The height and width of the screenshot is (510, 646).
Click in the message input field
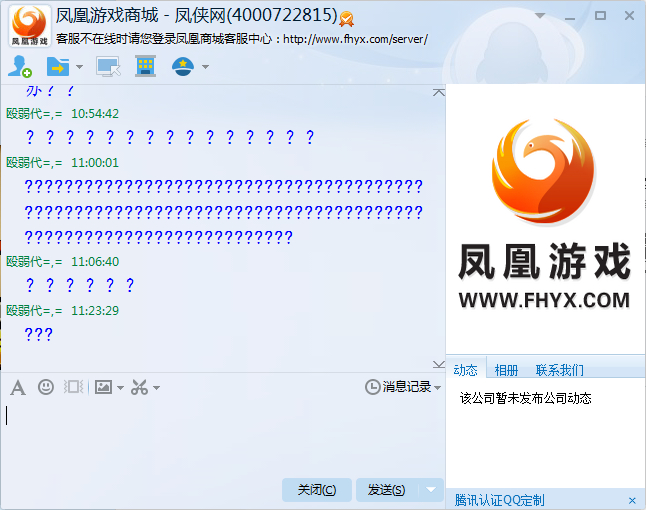click(x=222, y=439)
